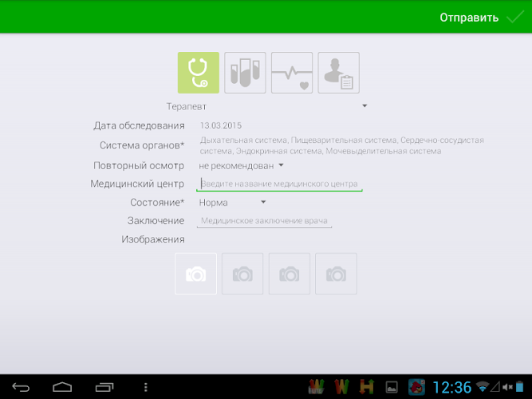Focus the medical center name field
The height and width of the screenshot is (399, 532).
(279, 184)
